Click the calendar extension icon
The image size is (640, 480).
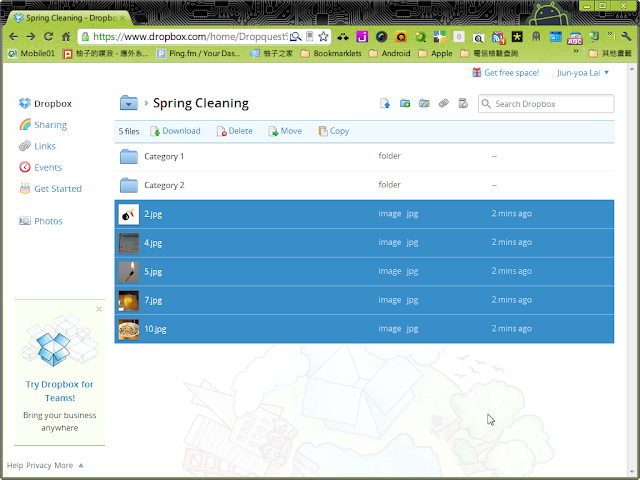pos(556,37)
